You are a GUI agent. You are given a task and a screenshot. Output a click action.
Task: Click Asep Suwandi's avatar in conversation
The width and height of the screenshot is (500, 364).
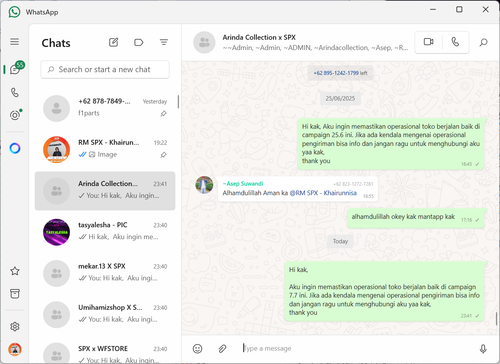coord(204,185)
